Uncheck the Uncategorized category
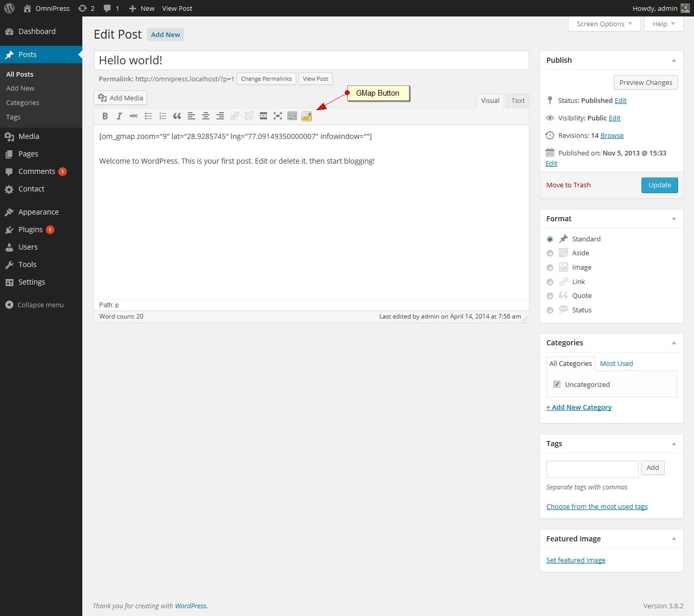Screen dimensions: 694x616 pos(557,384)
